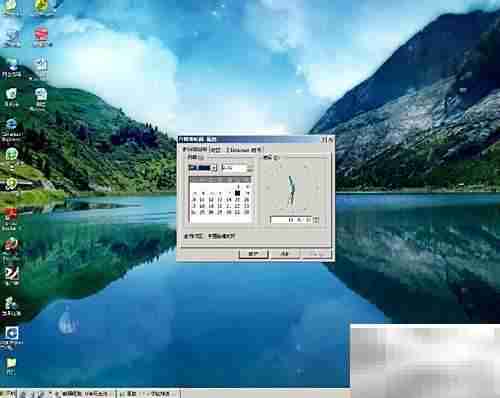500x398 pixels.
Task: Select the green folder icon near the Start button
Action: pyautogui.click(x=11, y=363)
